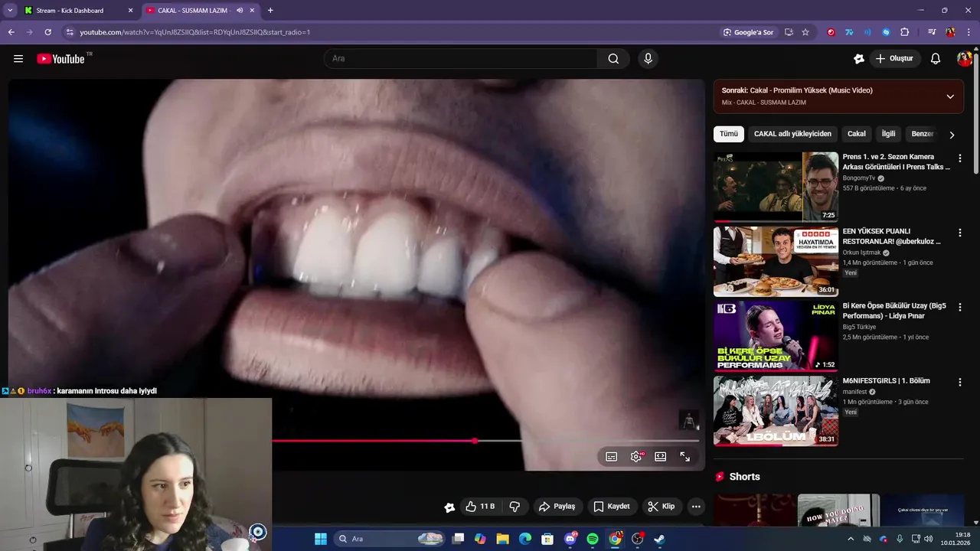The width and height of the screenshot is (980, 551).
Task: Bookmark this page with the star icon
Action: 805,32
